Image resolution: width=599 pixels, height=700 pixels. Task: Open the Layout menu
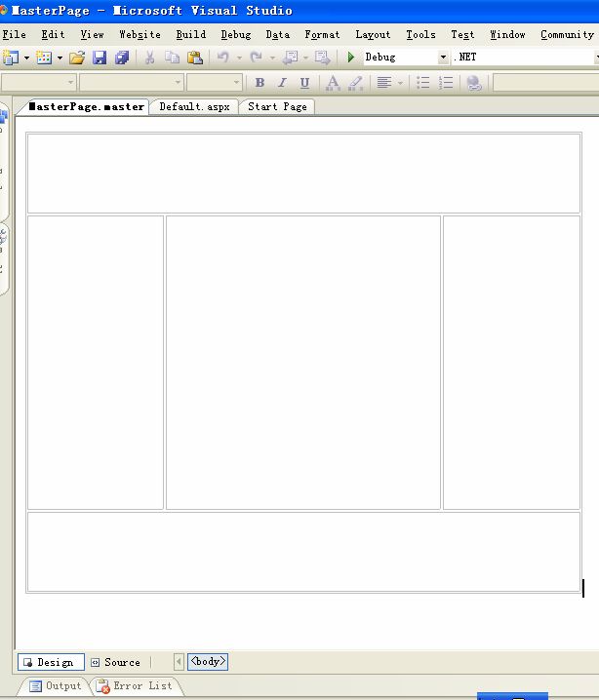373,34
